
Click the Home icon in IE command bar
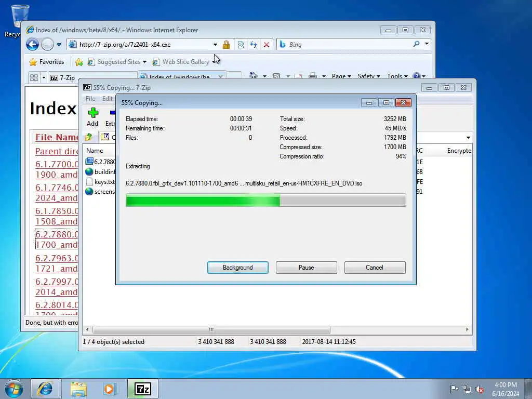click(254, 76)
